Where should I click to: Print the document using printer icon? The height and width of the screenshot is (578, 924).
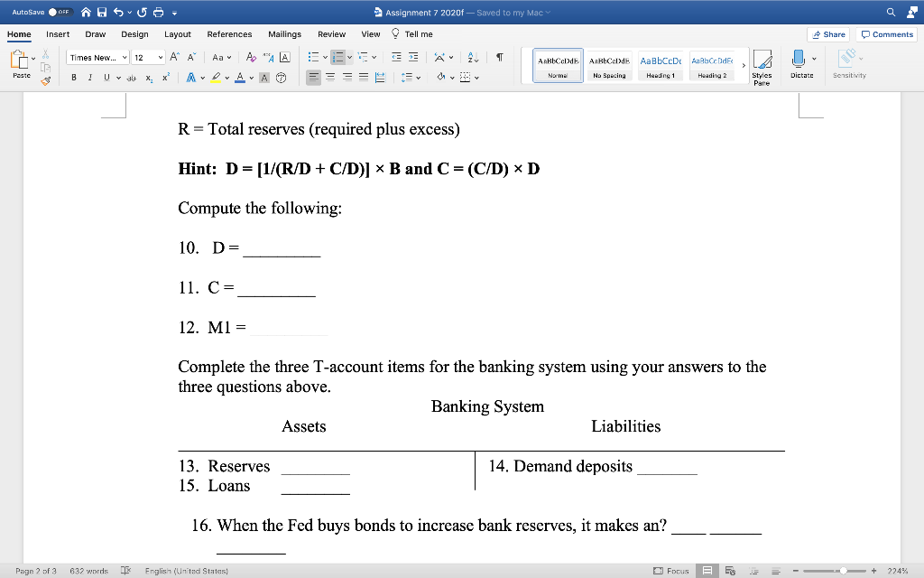159,12
